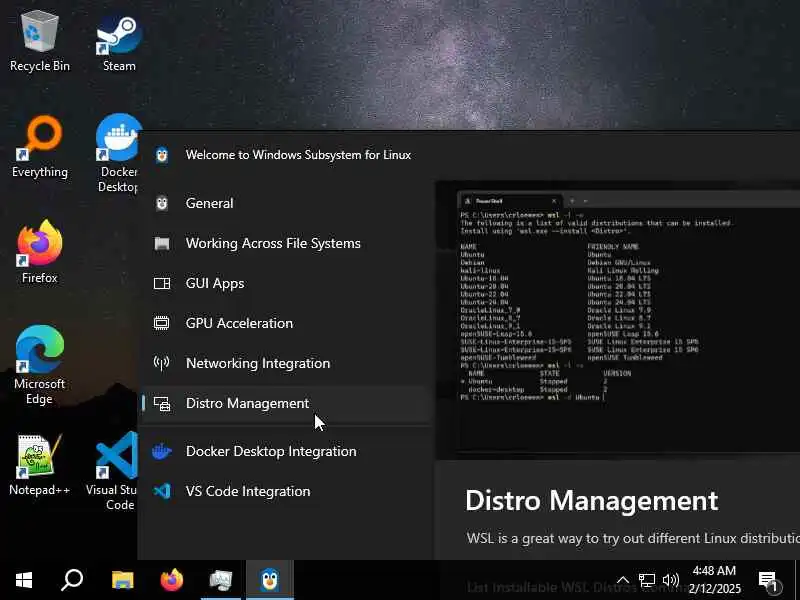The width and height of the screenshot is (800, 600).
Task: Open Firefox from the taskbar
Action: click(x=171, y=580)
